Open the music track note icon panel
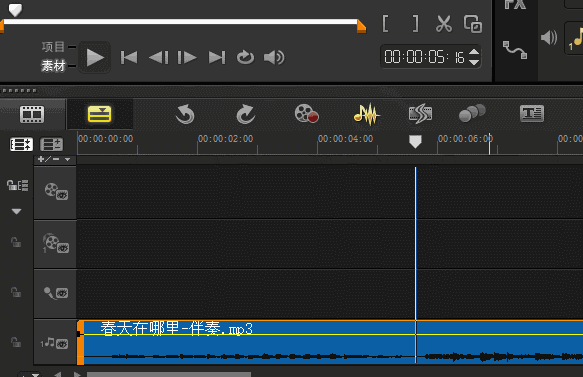This screenshot has height=377, width=583. coord(575,38)
